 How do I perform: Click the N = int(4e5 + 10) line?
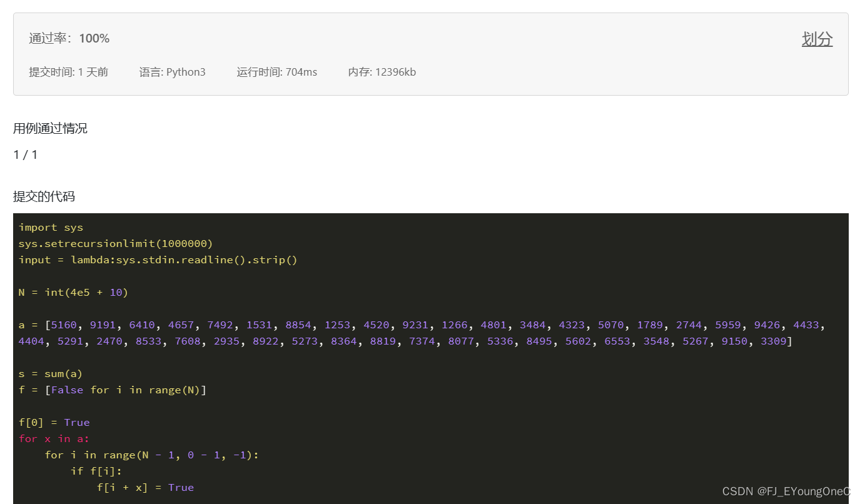point(73,293)
